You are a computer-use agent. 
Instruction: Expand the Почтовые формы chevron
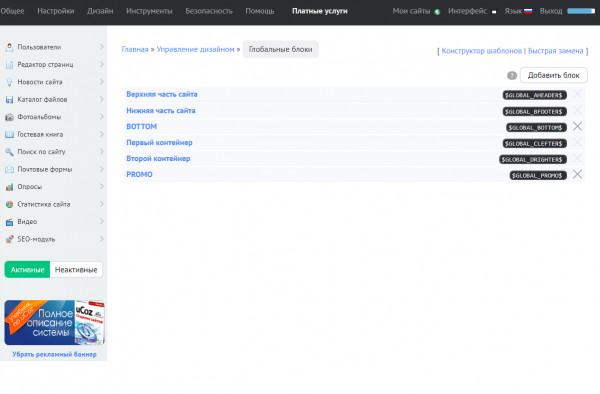[101, 169]
